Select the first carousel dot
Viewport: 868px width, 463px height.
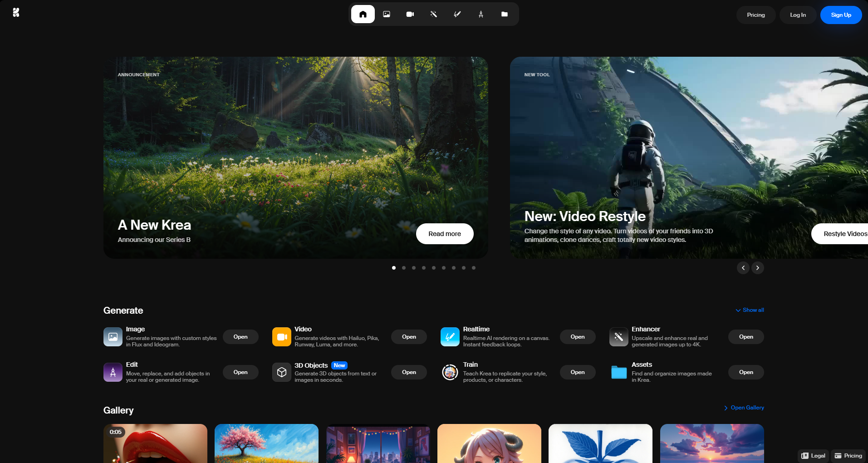point(394,268)
